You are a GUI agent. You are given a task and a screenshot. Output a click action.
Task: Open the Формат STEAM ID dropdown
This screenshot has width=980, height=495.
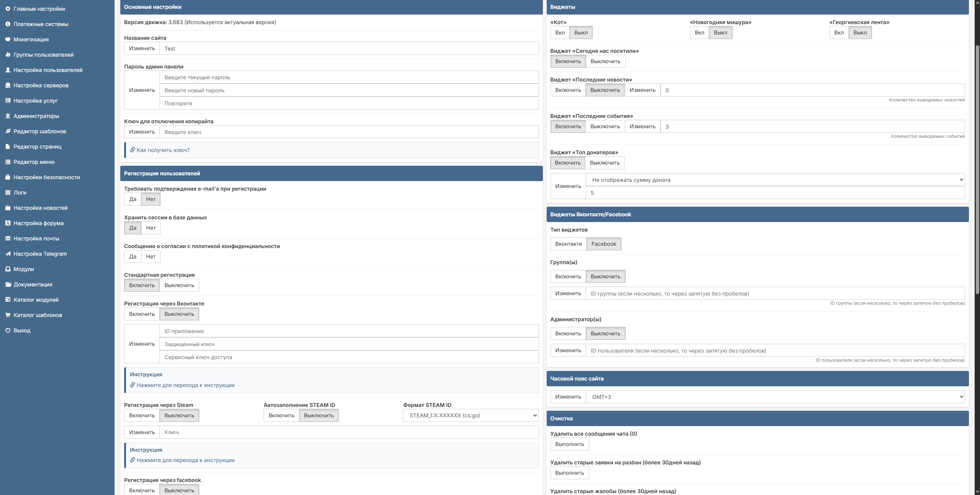click(x=470, y=415)
